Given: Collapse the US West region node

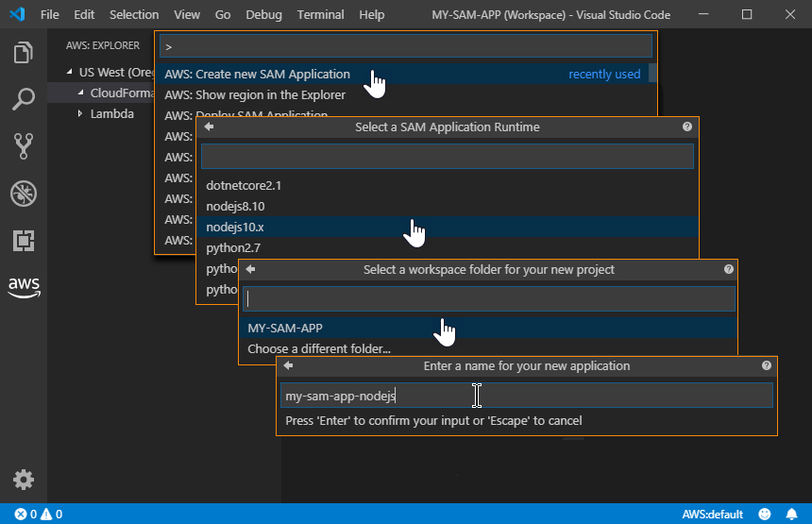Looking at the screenshot, I should [69, 72].
